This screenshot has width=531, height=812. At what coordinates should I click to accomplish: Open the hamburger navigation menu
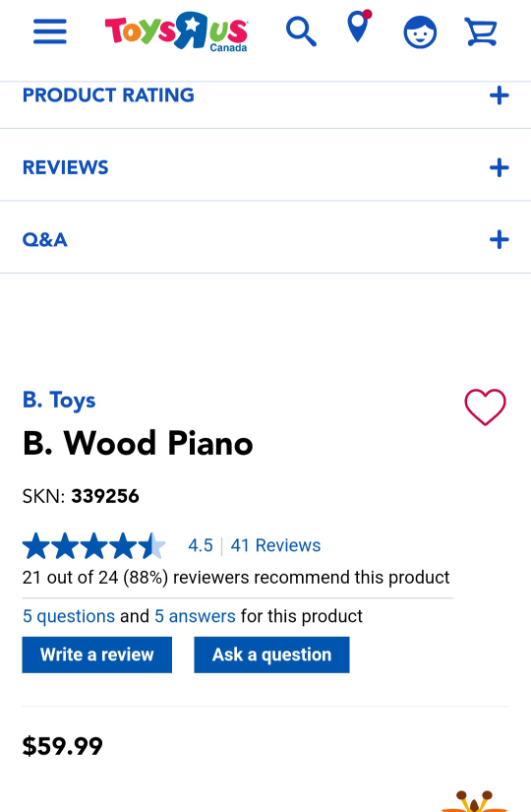50,31
